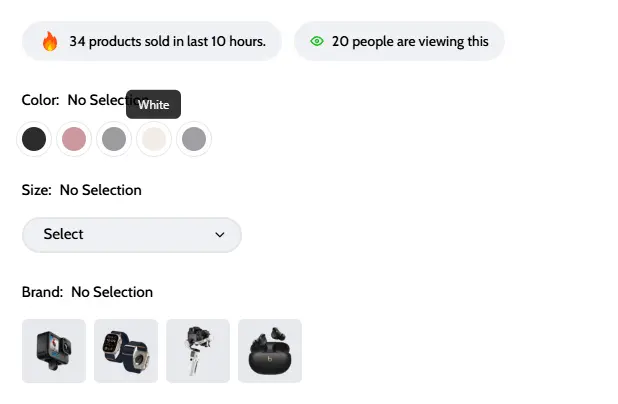
Task: Click the fire icon in the sold badge
Action: tap(50, 41)
